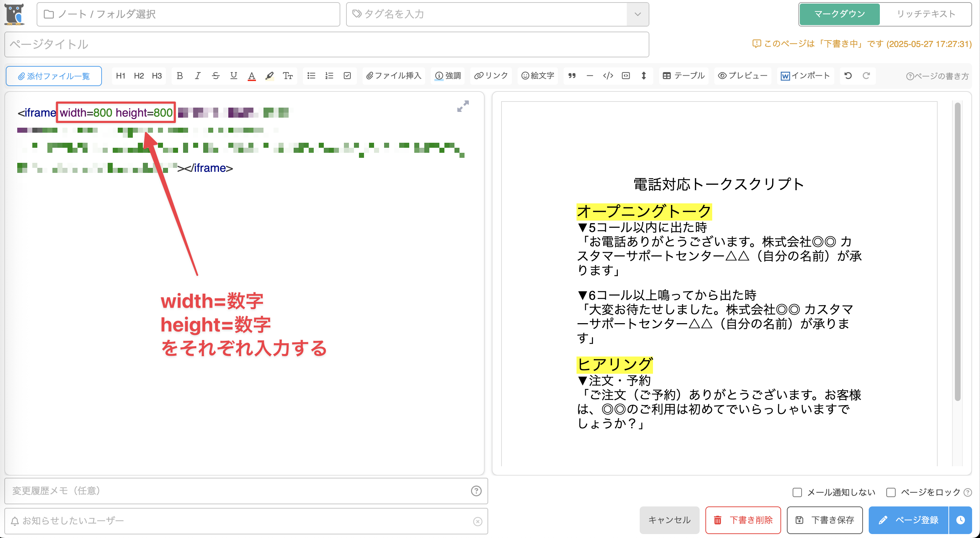
Task: Click the ページタイトル input field
Action: [x=327, y=44]
